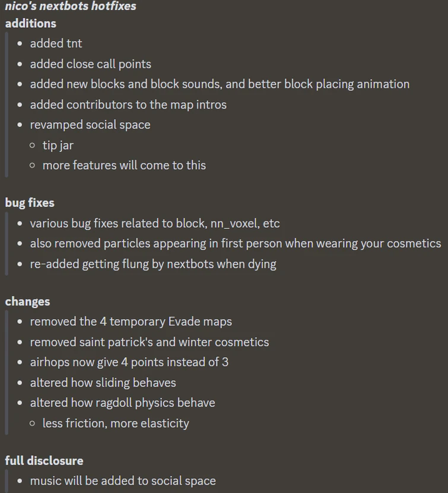
Task: Click the "bug fixes" section heading
Action: pos(30,203)
